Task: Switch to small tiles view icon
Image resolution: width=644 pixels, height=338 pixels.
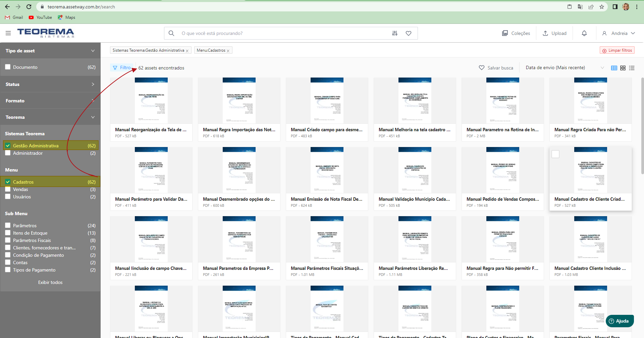Action: (623, 68)
